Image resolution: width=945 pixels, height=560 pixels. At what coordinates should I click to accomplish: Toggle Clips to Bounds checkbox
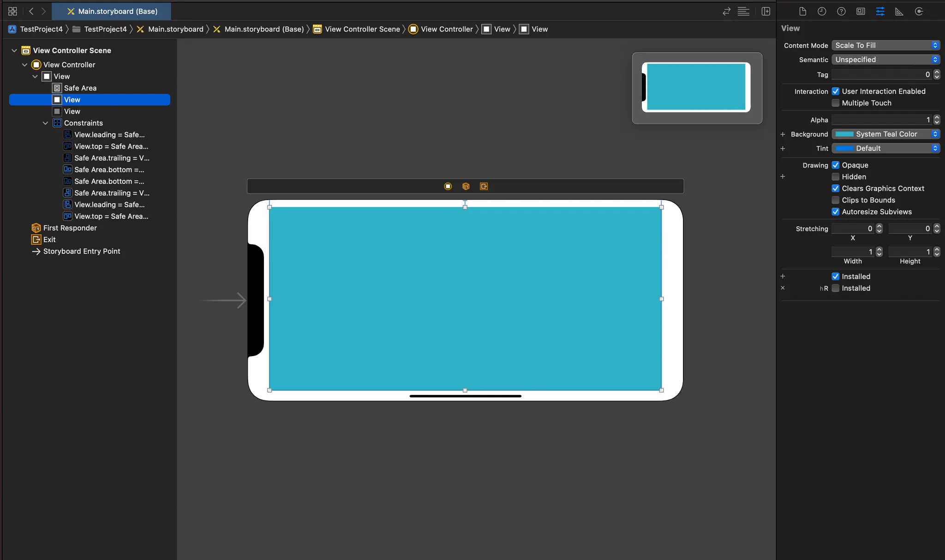[x=835, y=200]
